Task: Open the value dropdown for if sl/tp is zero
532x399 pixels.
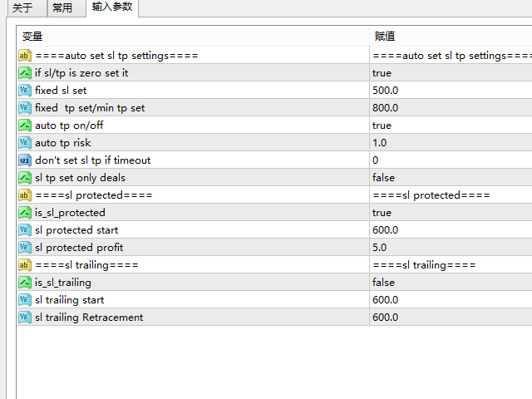Action: pos(451,73)
